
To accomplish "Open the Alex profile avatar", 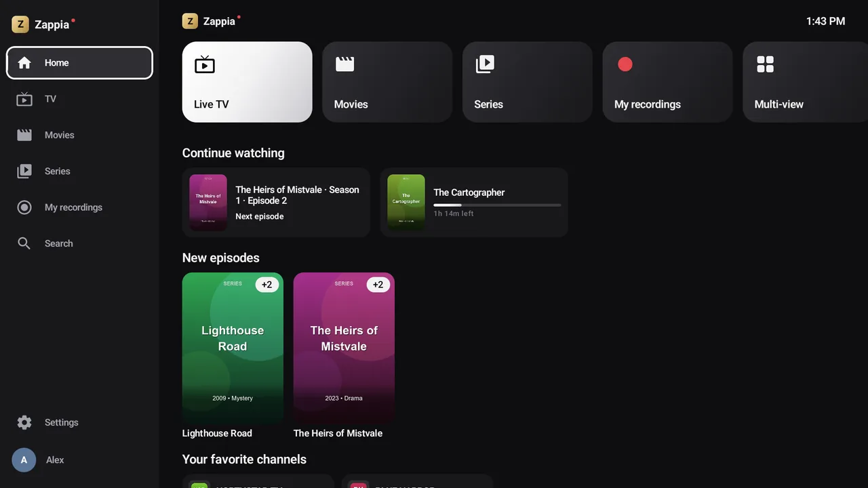I will (x=24, y=460).
